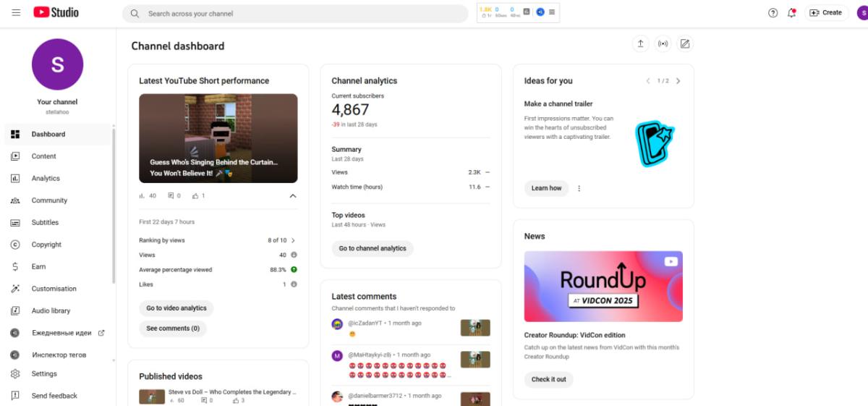Click the @danielbarmer3712 commenter avatar
This screenshot has height=406, width=868.
(x=337, y=397)
